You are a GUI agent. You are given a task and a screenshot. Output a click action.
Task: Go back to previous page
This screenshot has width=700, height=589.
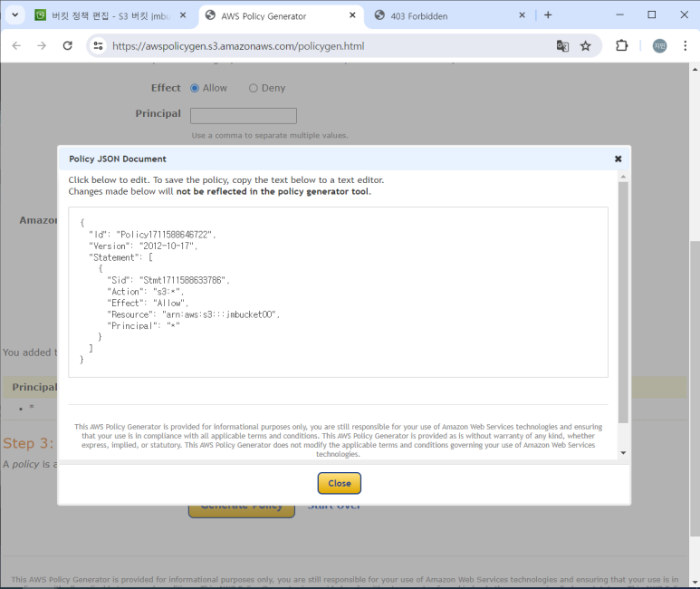pyautogui.click(x=16, y=45)
